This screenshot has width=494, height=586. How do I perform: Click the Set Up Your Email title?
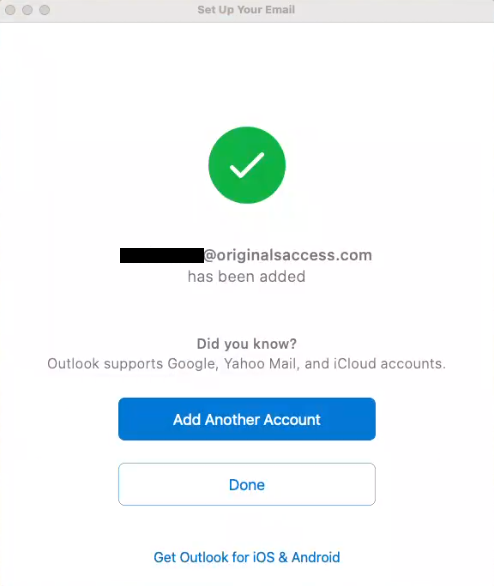pyautogui.click(x=246, y=10)
